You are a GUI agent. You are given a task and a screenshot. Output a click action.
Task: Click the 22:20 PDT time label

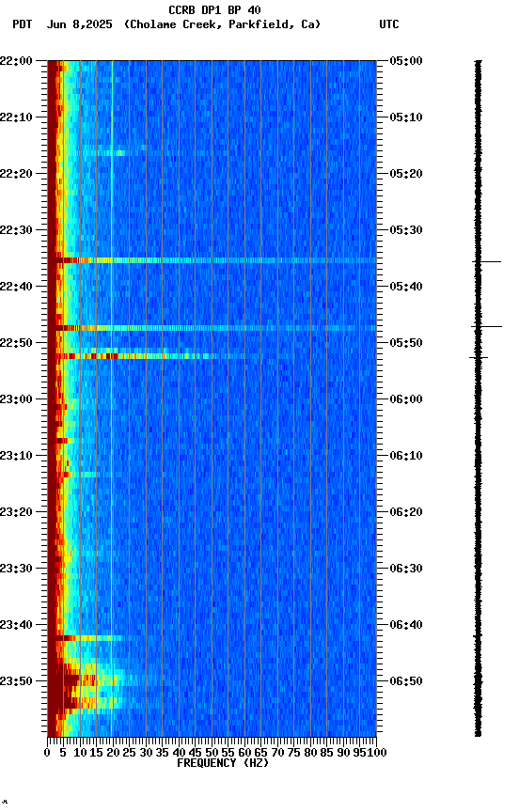[16, 174]
